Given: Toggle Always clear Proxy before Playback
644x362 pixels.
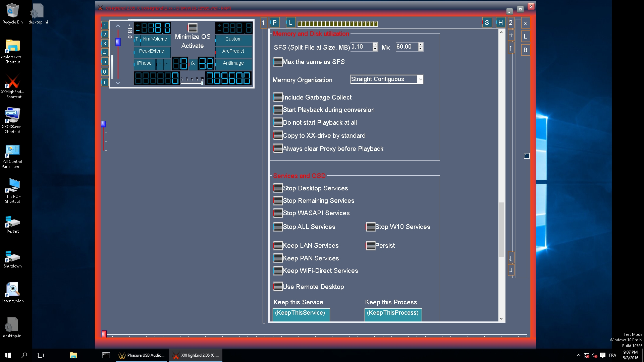Looking at the screenshot, I should tap(278, 148).
